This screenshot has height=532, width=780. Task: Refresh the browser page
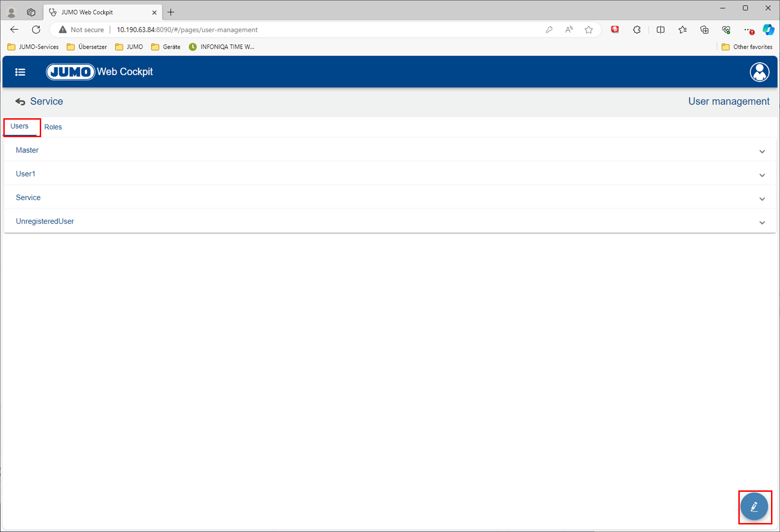[x=36, y=30]
